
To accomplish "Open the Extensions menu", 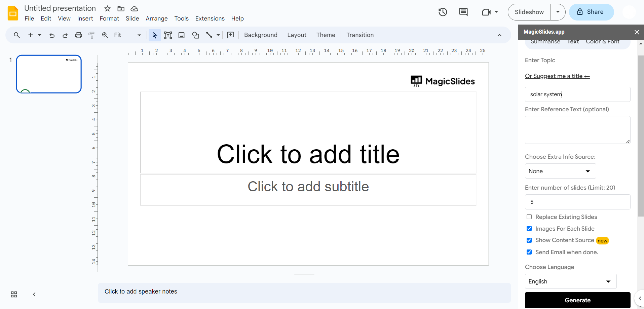I will coord(210,18).
